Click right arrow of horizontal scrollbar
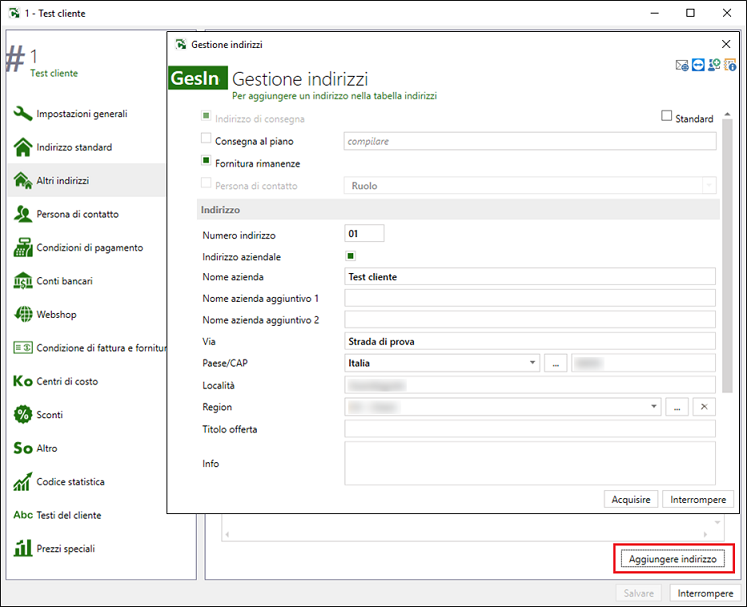Viewport: 747px width, 607px height. point(706,534)
